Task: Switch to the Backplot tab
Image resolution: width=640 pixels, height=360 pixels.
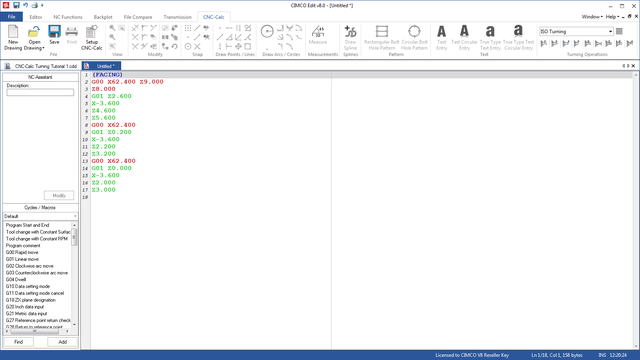Action: (103, 17)
